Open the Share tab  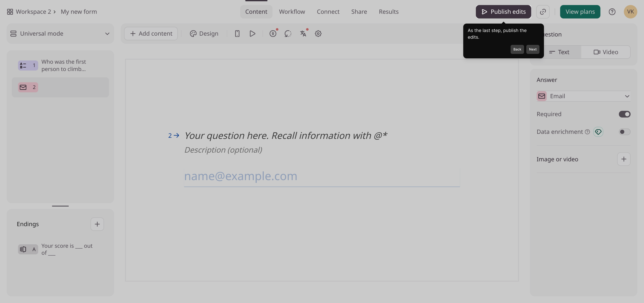coord(359,12)
